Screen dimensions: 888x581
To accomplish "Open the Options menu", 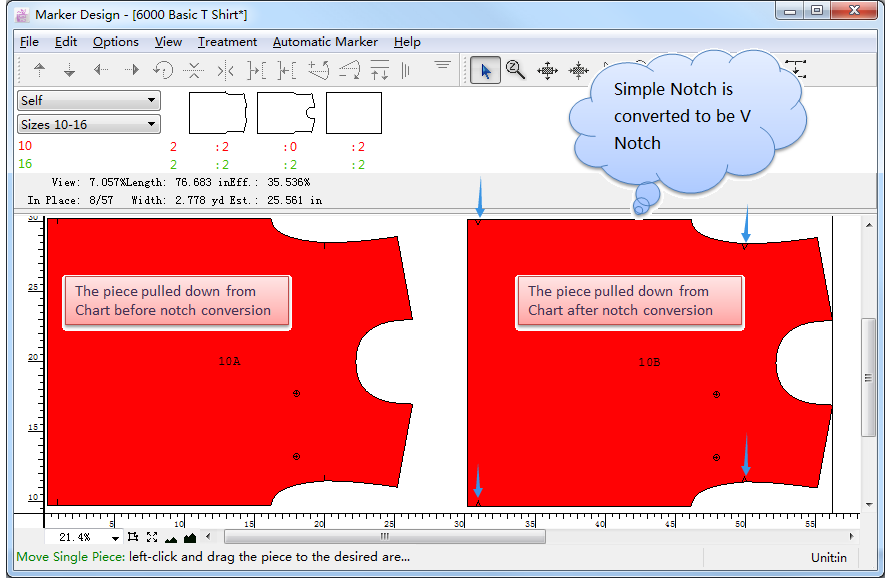I will click(x=116, y=42).
